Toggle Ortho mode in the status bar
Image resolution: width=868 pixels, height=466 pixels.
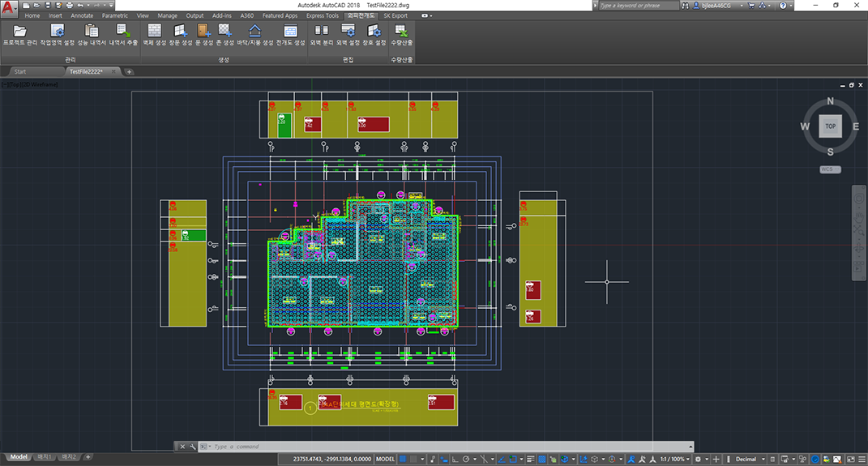455,459
